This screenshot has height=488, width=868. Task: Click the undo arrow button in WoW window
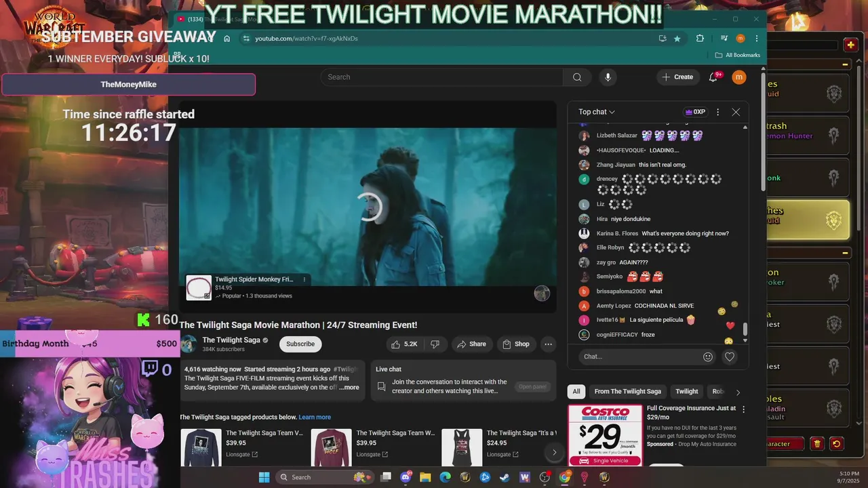[836, 444]
